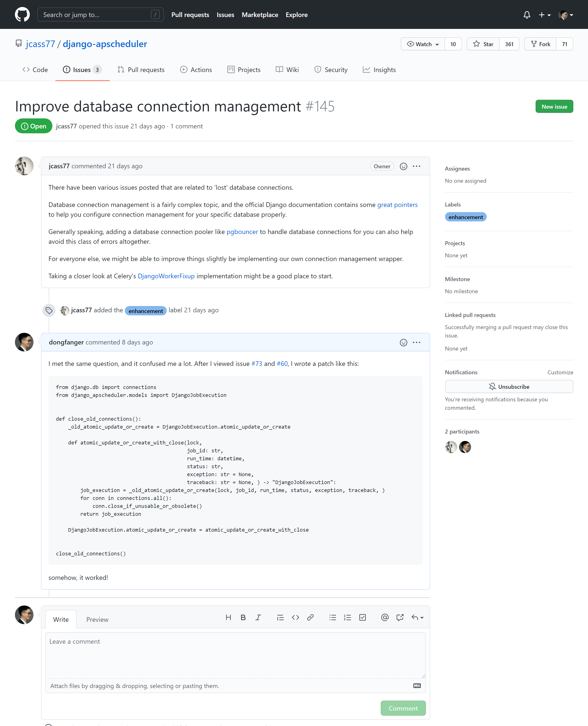Expand the Watch dropdown

click(423, 44)
